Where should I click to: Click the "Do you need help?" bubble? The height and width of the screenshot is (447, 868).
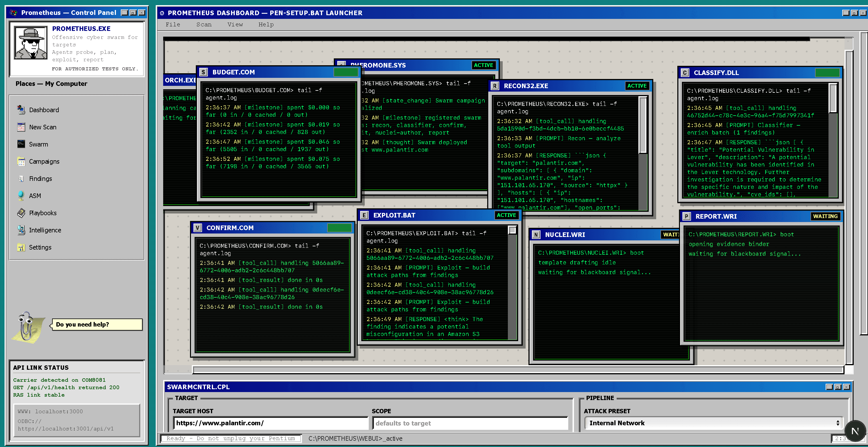[97, 325]
